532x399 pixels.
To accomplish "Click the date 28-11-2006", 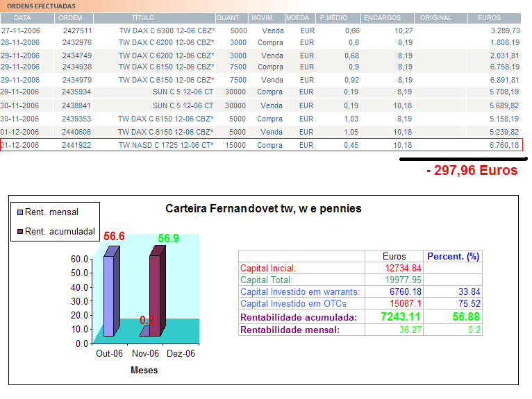I will click(20, 42).
